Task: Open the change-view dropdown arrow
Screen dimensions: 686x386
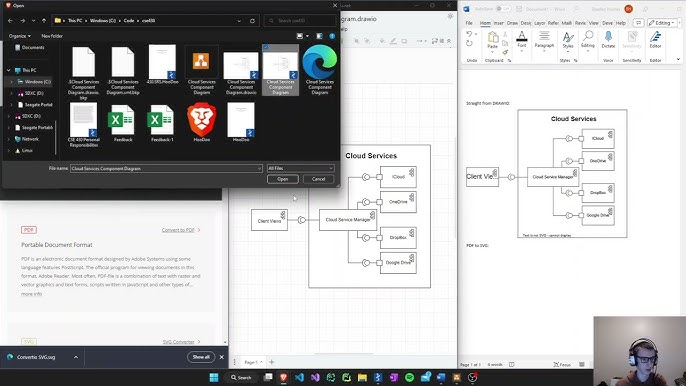Action: [x=307, y=36]
